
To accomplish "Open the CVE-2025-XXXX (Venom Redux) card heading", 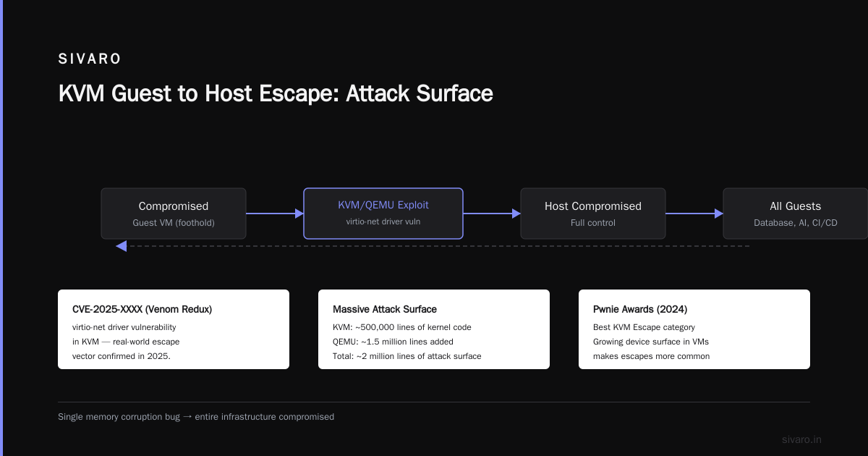I will (x=142, y=309).
